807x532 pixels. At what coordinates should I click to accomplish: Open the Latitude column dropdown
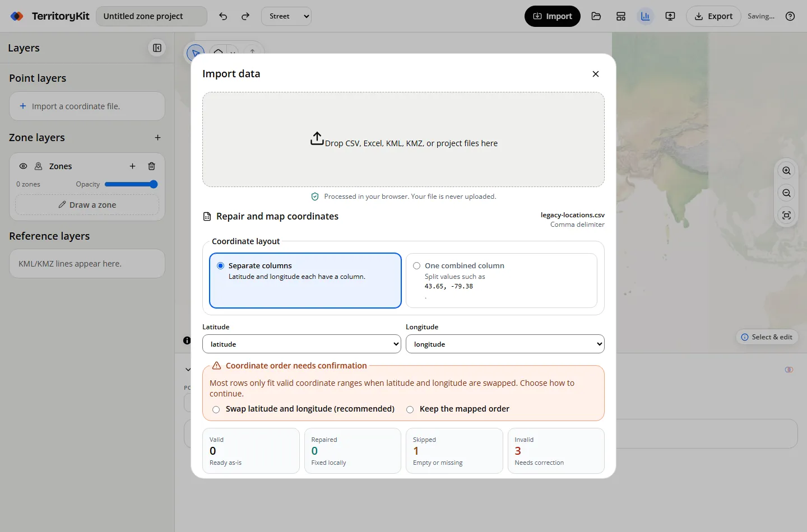302,344
